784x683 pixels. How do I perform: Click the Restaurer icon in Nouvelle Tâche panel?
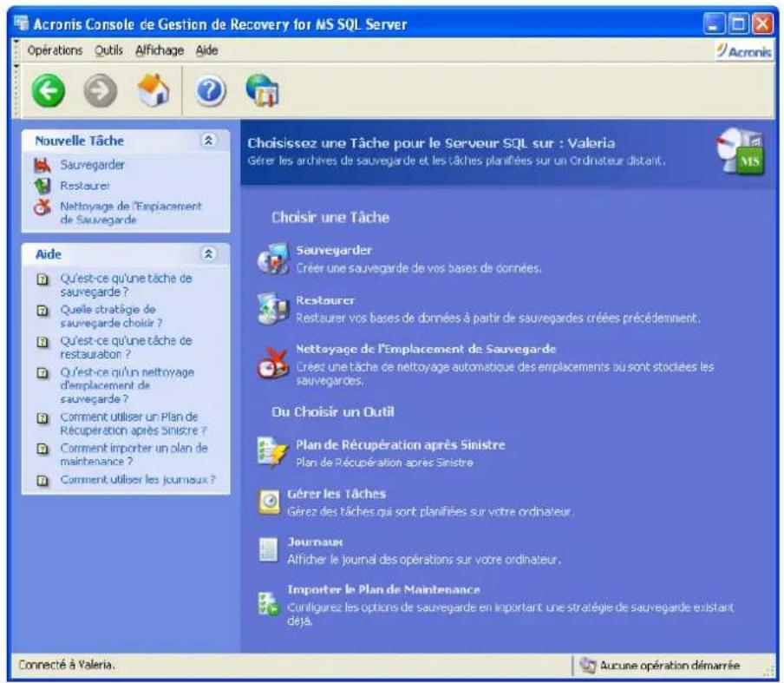[x=42, y=186]
